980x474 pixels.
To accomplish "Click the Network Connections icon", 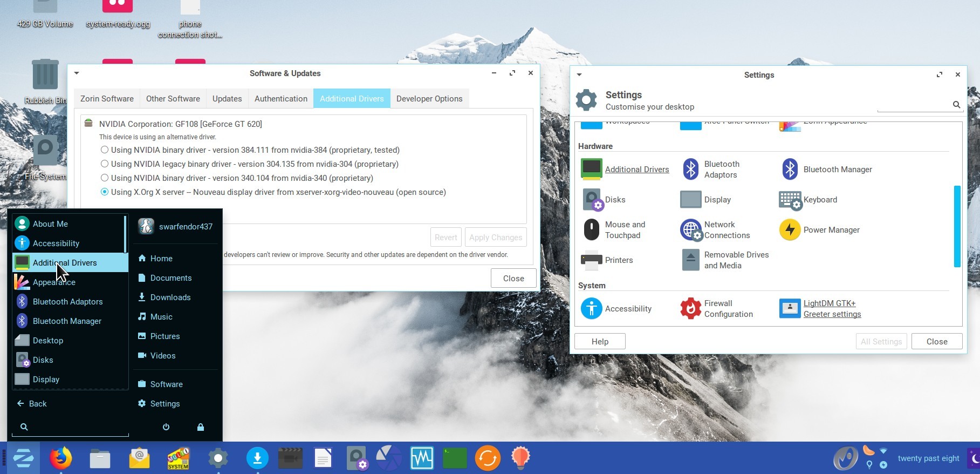I will pos(691,230).
